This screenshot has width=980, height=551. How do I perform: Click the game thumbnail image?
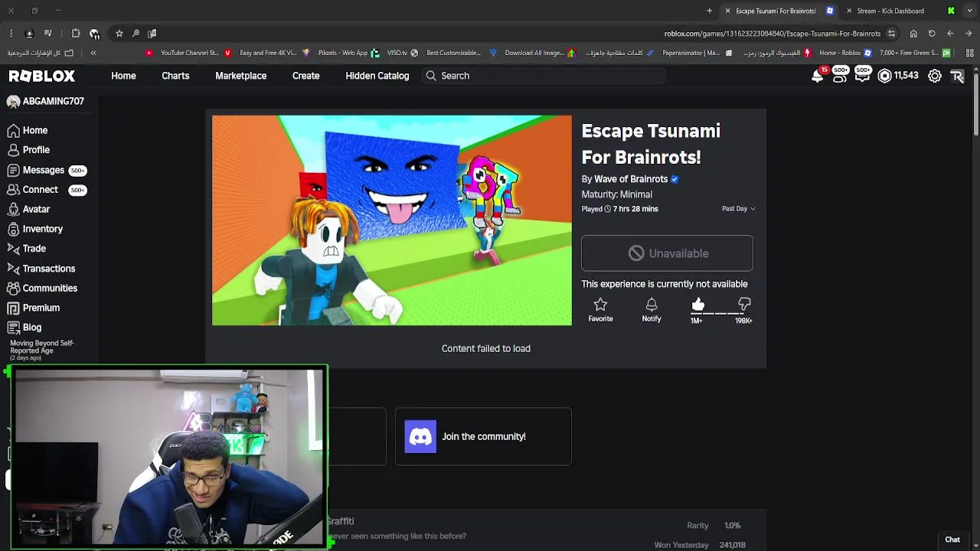392,220
